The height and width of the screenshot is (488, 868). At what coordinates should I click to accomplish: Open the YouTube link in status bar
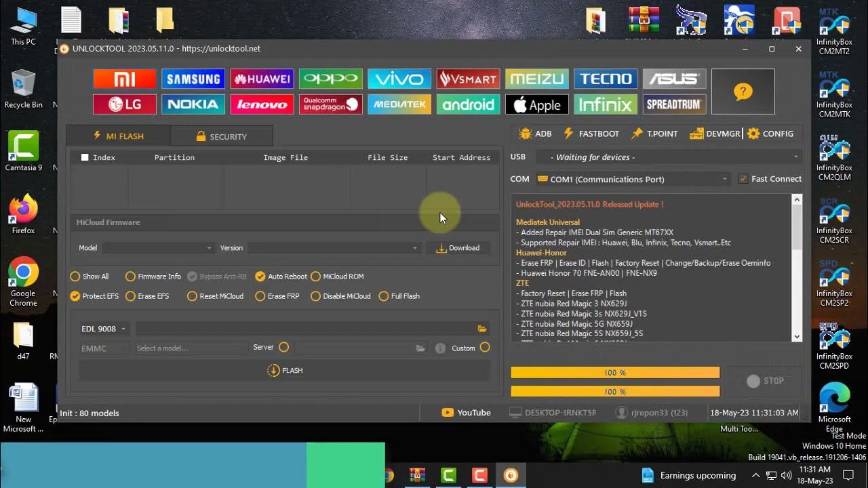coord(466,413)
